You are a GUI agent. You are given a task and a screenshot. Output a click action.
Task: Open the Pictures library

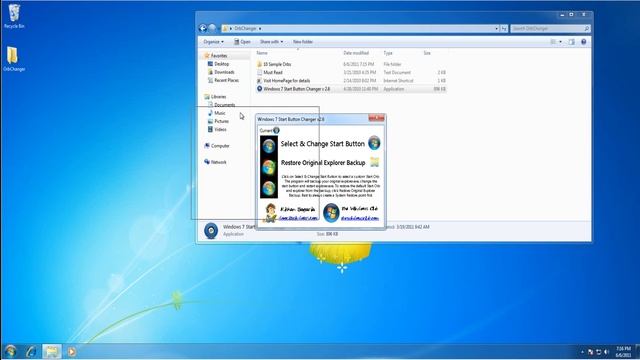pyautogui.click(x=222, y=121)
